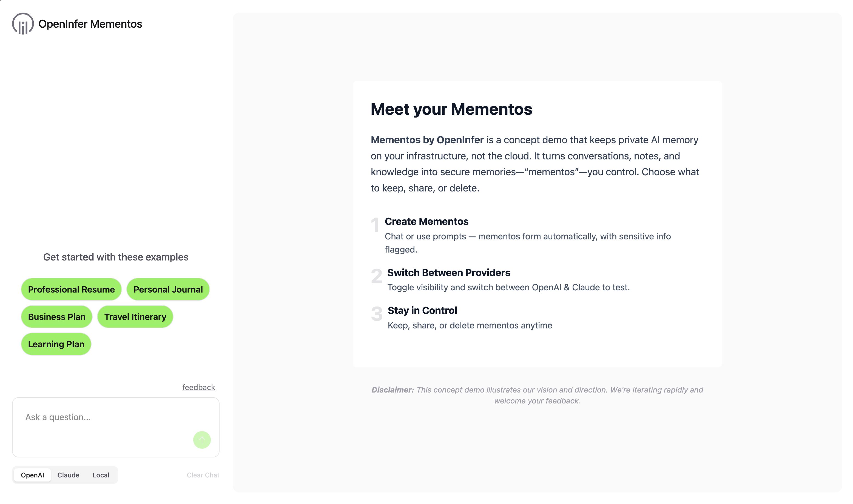853x504 pixels.
Task: Click the Meet your Mementos heading
Action: pyautogui.click(x=452, y=109)
